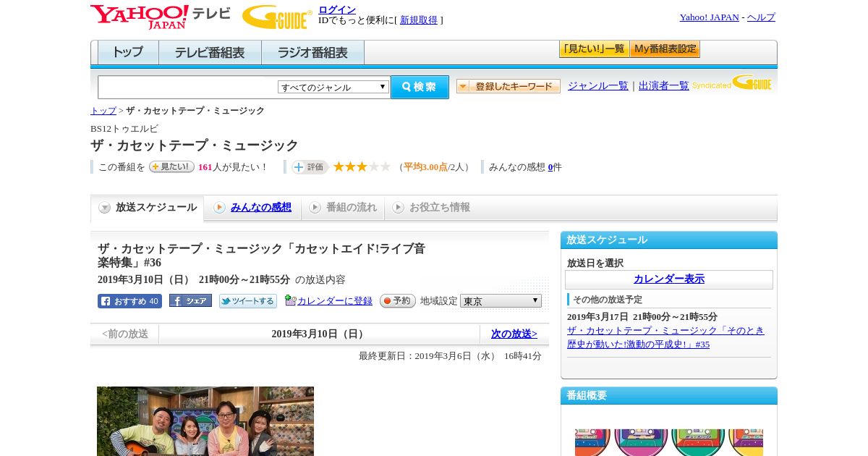This screenshot has width=868, height=456.
Task: Open the ヘルプ link
Action: coord(761,17)
